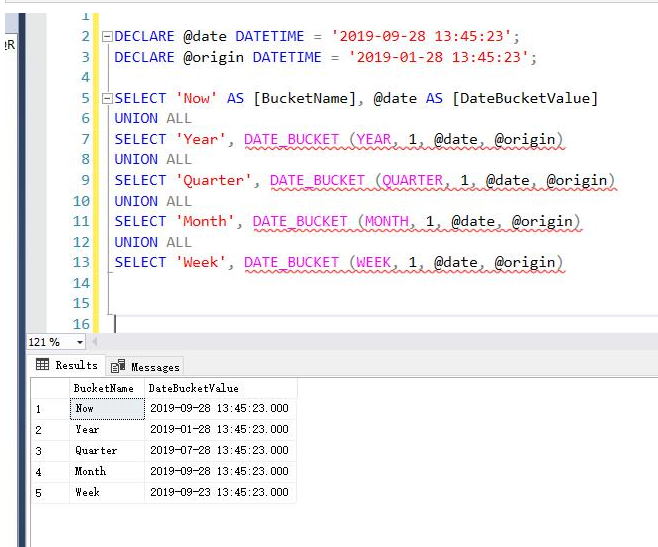
Task: Click UNION ALL on line 8
Action: click(x=153, y=160)
